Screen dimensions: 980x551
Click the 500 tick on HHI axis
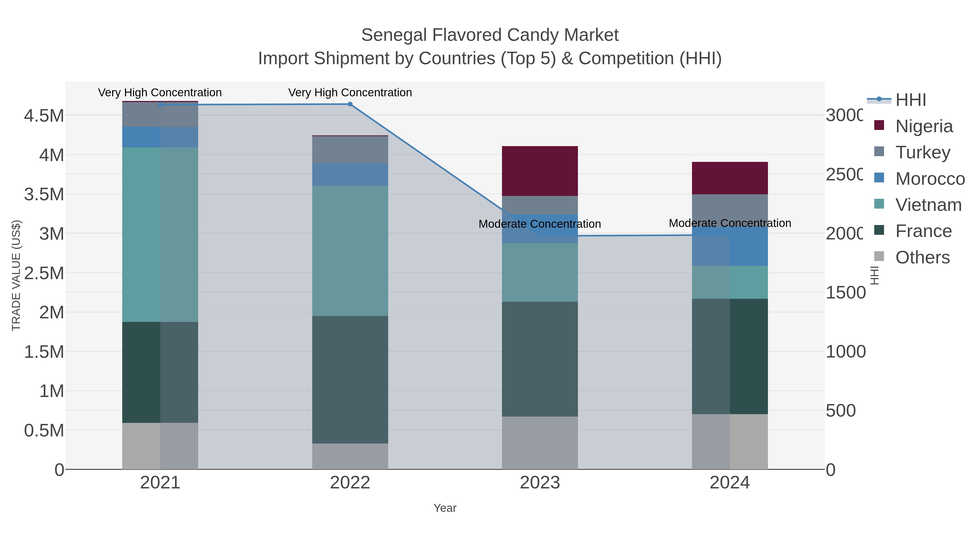[841, 411]
